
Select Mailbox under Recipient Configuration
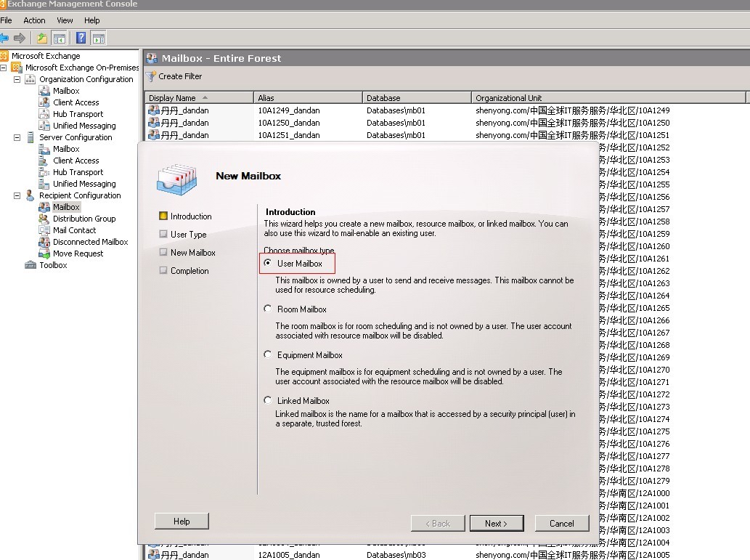click(x=66, y=207)
